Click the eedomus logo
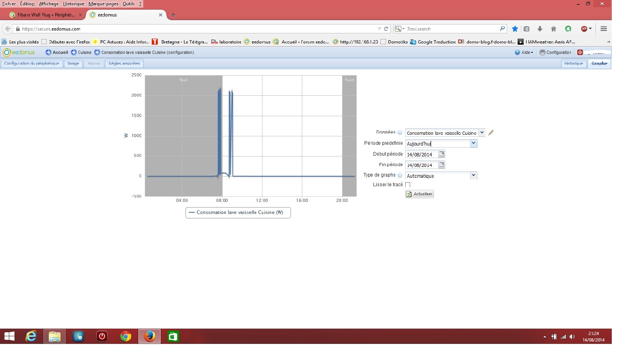This screenshot has width=644, height=362. tap(19, 52)
